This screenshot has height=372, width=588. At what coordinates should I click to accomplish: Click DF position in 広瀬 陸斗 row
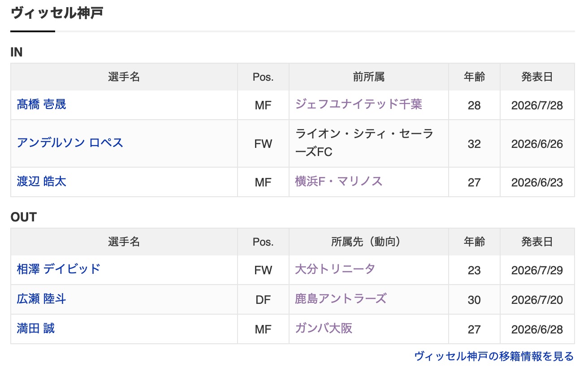point(263,300)
